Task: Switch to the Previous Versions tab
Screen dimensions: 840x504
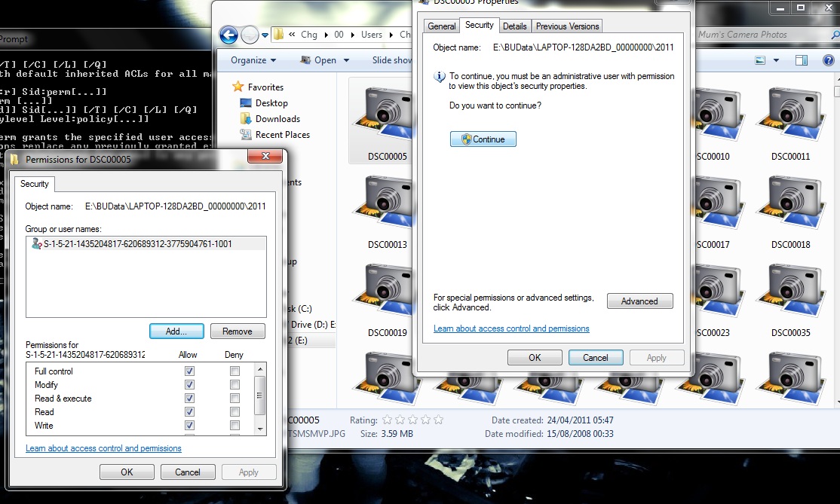Action: tap(567, 26)
